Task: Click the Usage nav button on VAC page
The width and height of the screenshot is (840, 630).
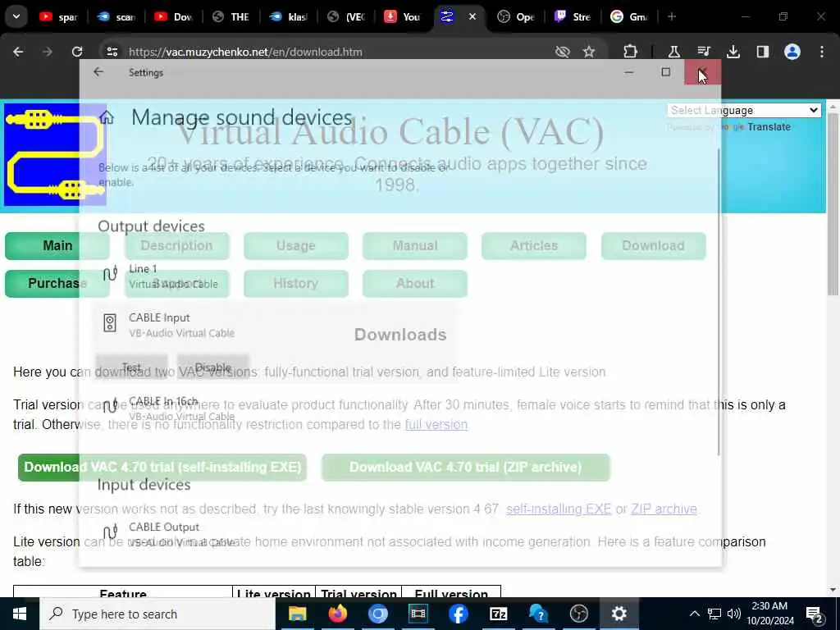Action: (x=295, y=246)
